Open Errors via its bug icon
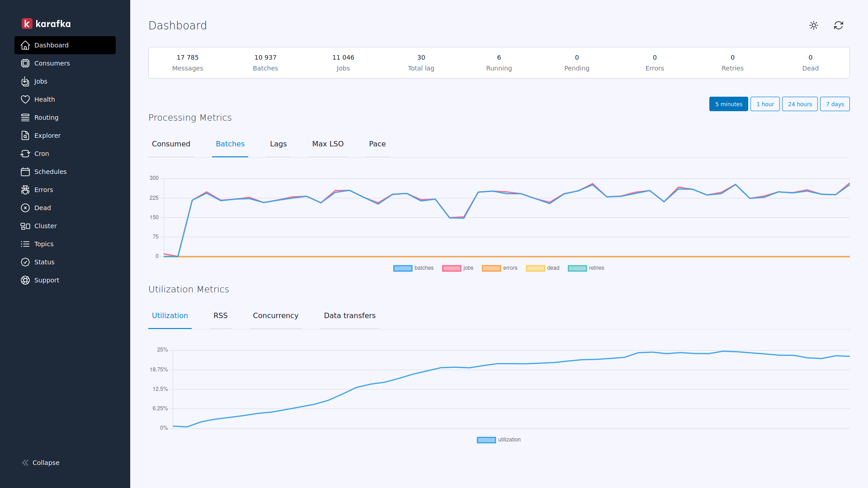The height and width of the screenshot is (488, 868). click(25, 190)
